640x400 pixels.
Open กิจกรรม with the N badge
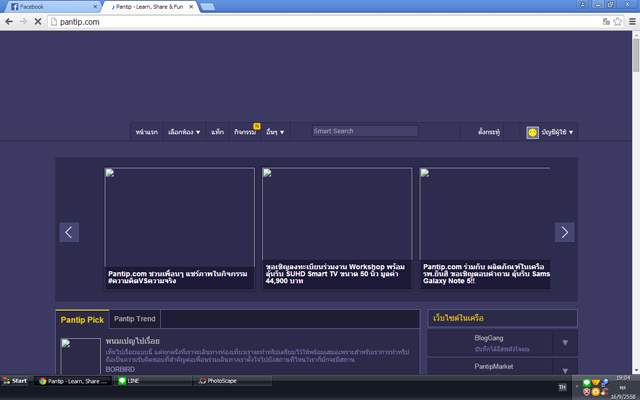(246, 132)
